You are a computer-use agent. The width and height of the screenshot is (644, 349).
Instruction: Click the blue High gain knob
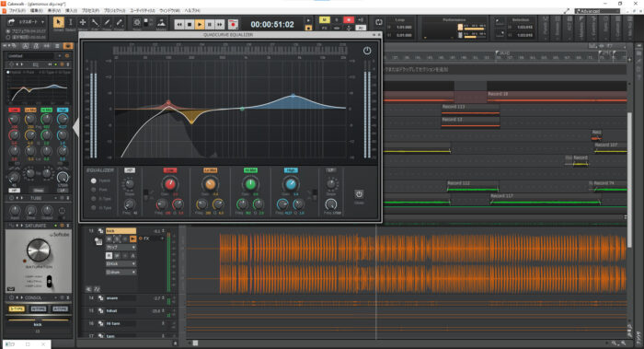pos(291,184)
